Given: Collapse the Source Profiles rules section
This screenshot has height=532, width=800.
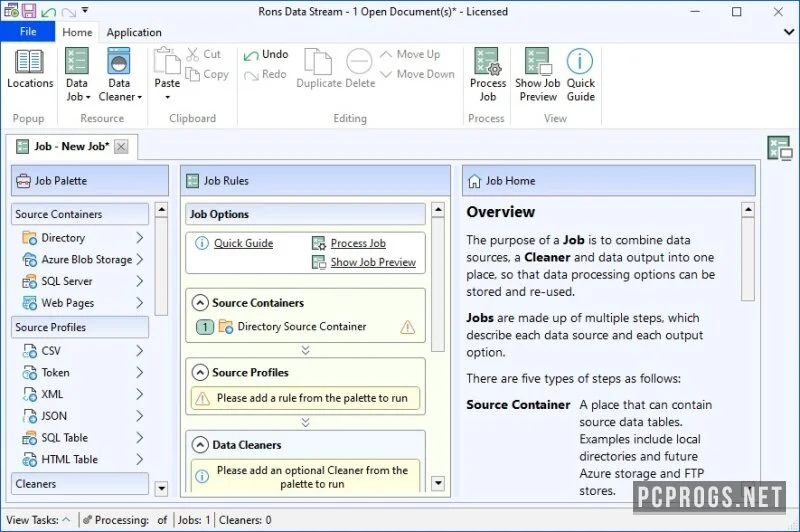Looking at the screenshot, I should point(200,373).
